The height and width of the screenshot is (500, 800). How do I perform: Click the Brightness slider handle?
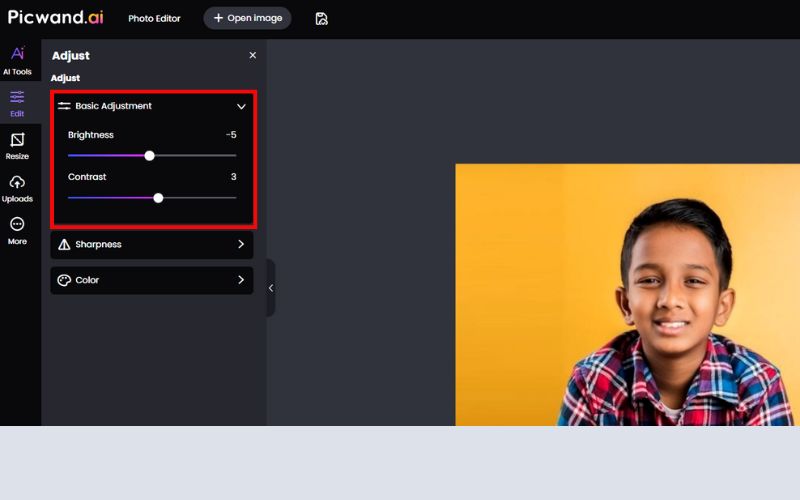pos(150,156)
